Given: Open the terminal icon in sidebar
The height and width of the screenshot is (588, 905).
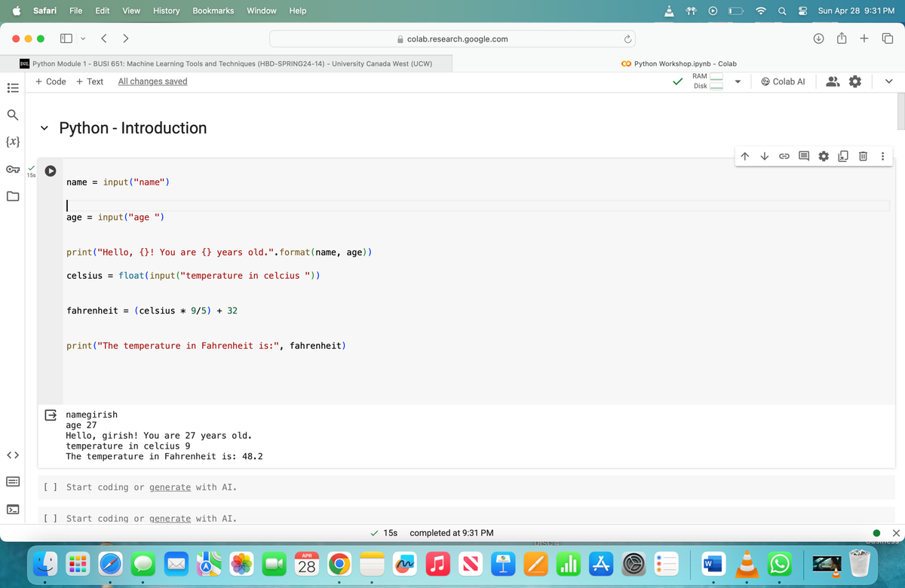Looking at the screenshot, I should (11, 510).
